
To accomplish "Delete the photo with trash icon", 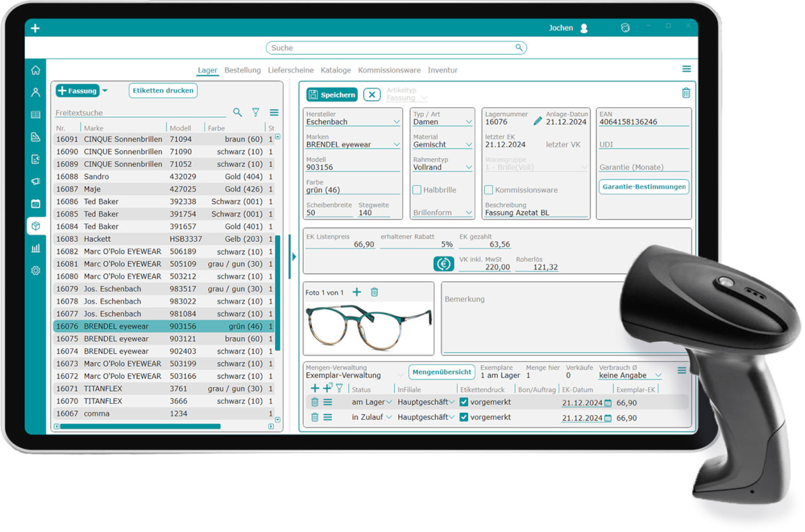I will [374, 292].
